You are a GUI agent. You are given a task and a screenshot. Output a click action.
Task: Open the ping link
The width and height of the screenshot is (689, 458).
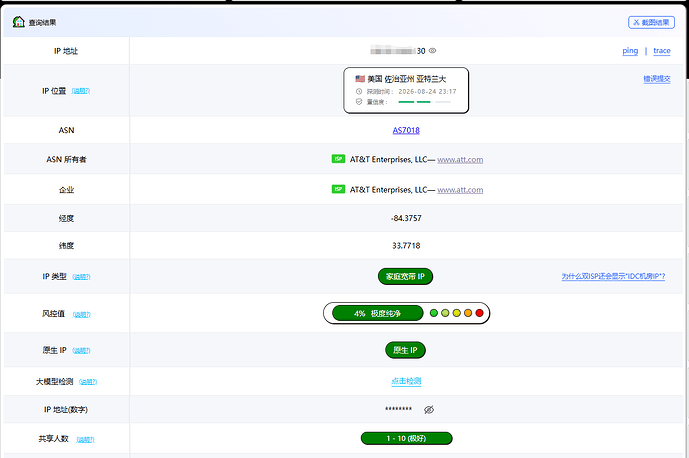pyautogui.click(x=630, y=51)
